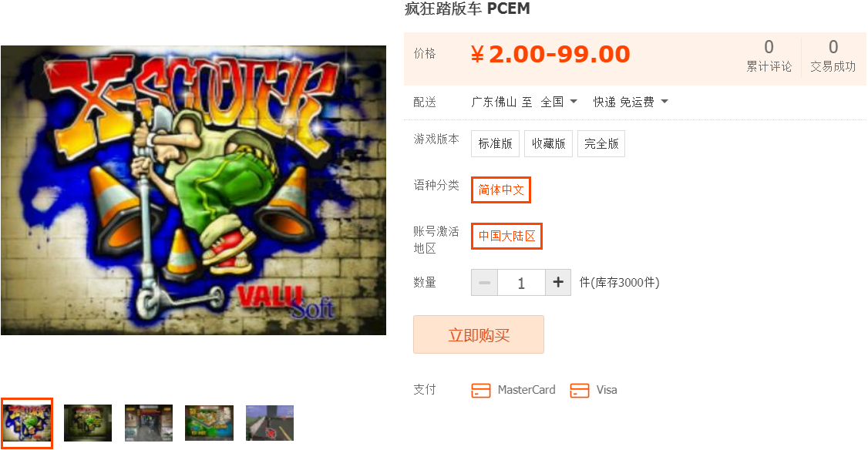Click the quantity input field
Image resolution: width=868 pixels, height=450 pixels.
pos(521,282)
